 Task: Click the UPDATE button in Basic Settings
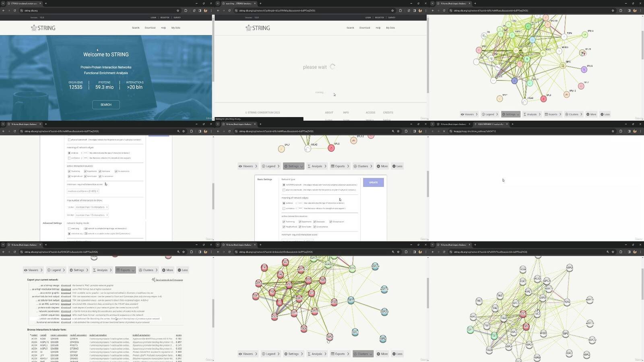(374, 182)
